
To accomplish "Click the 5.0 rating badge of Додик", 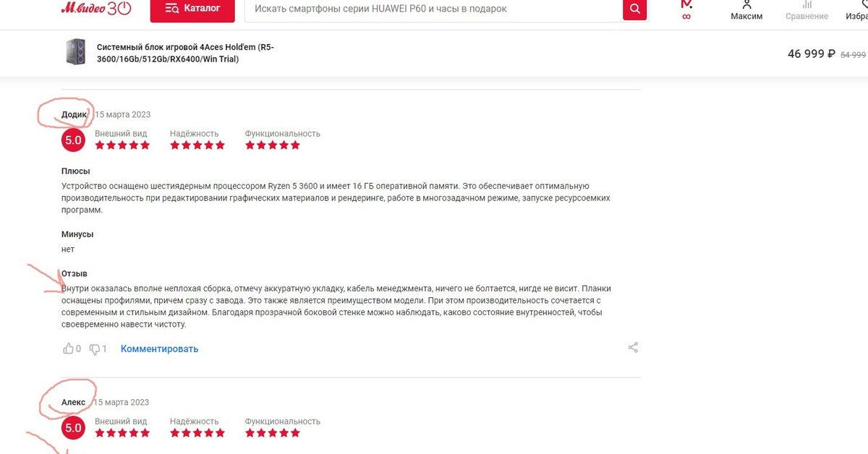I will (x=74, y=140).
